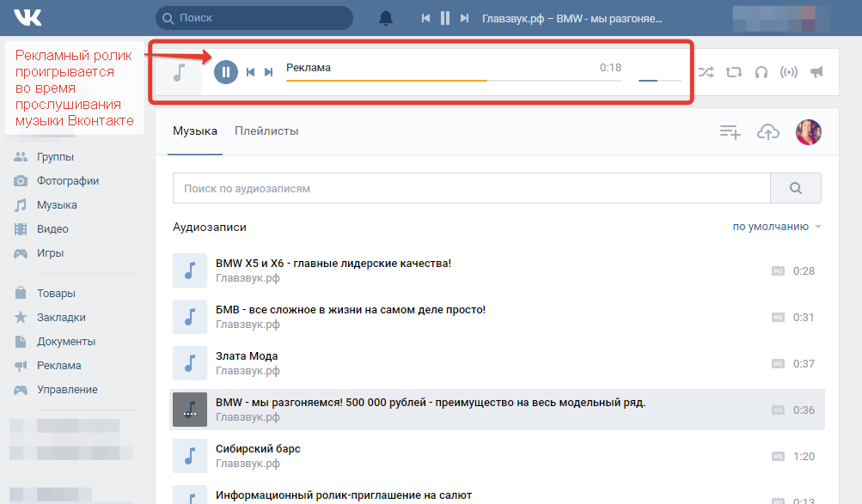Open current track title in header
The width and height of the screenshot is (862, 504).
click(572, 19)
